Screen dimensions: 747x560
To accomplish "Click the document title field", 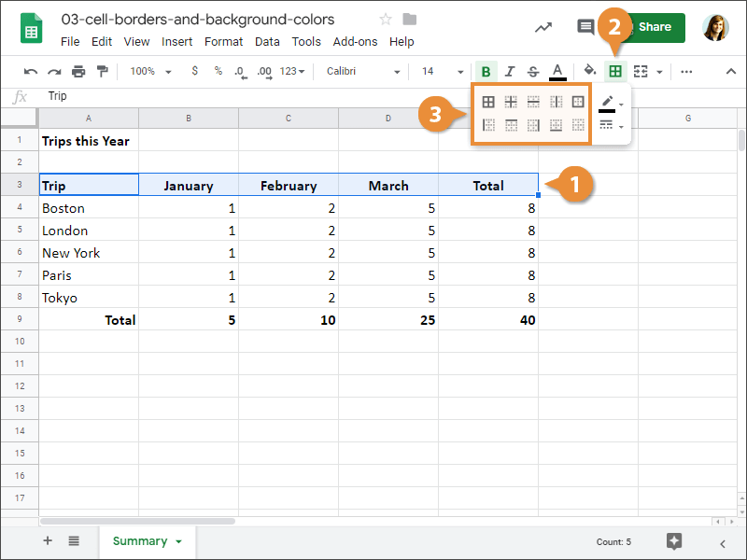I will click(x=198, y=20).
